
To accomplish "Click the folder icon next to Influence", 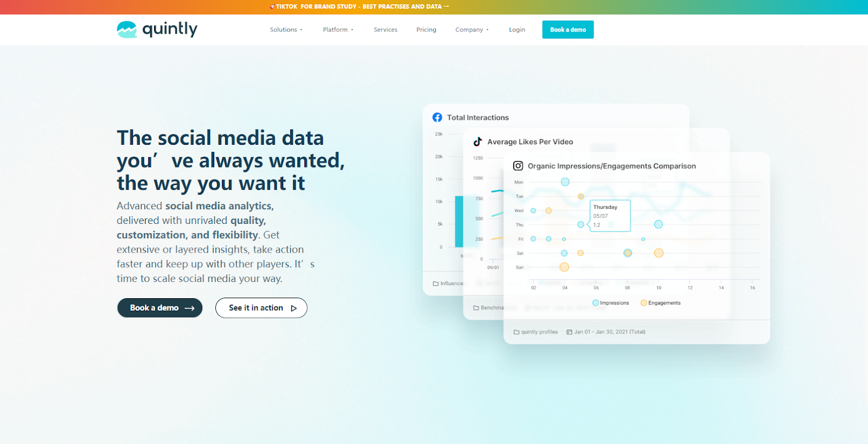I will (436, 284).
